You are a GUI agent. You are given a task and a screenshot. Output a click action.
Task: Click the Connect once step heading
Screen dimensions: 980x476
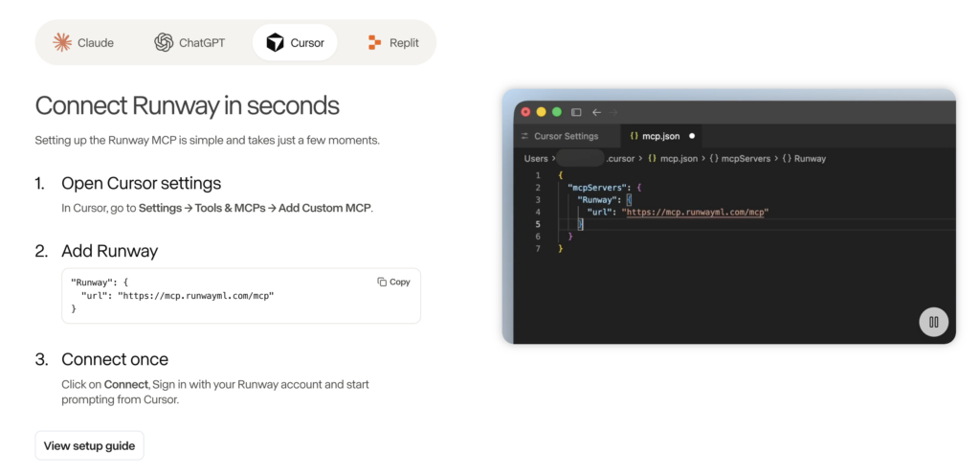click(115, 360)
